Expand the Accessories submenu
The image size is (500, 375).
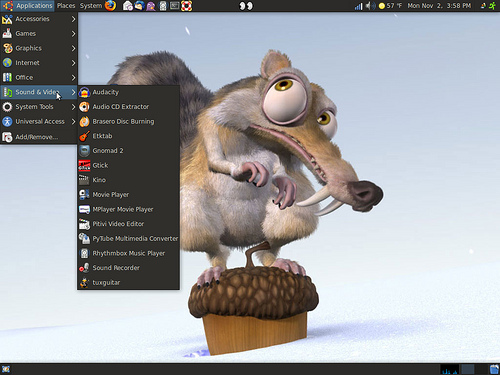[x=39, y=19]
